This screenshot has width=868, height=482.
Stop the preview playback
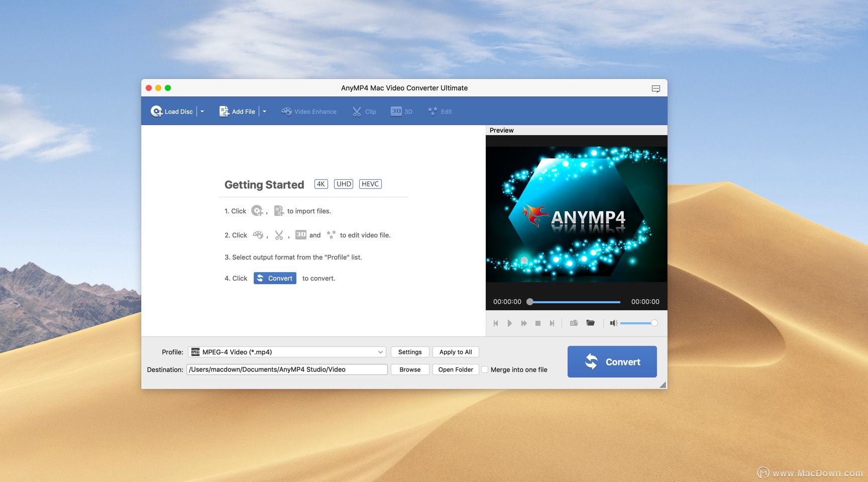(x=538, y=323)
